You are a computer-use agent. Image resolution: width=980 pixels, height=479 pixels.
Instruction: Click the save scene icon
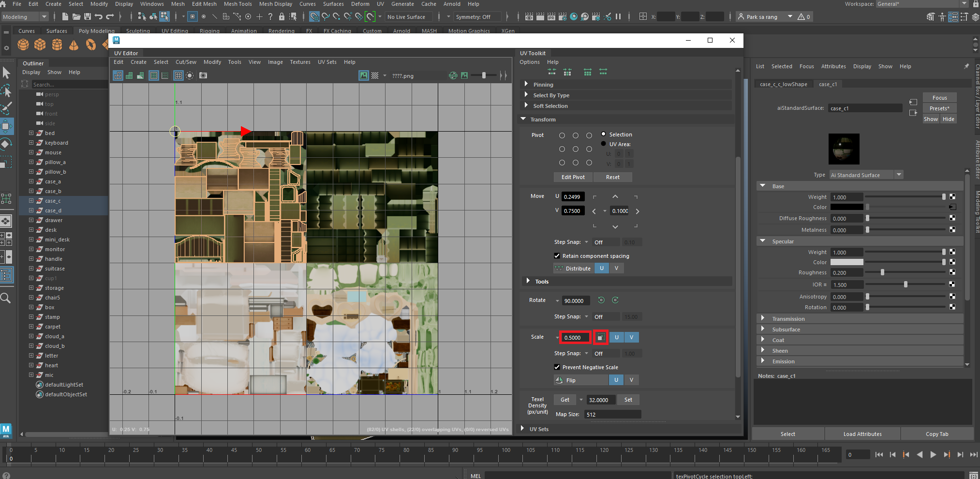point(88,17)
